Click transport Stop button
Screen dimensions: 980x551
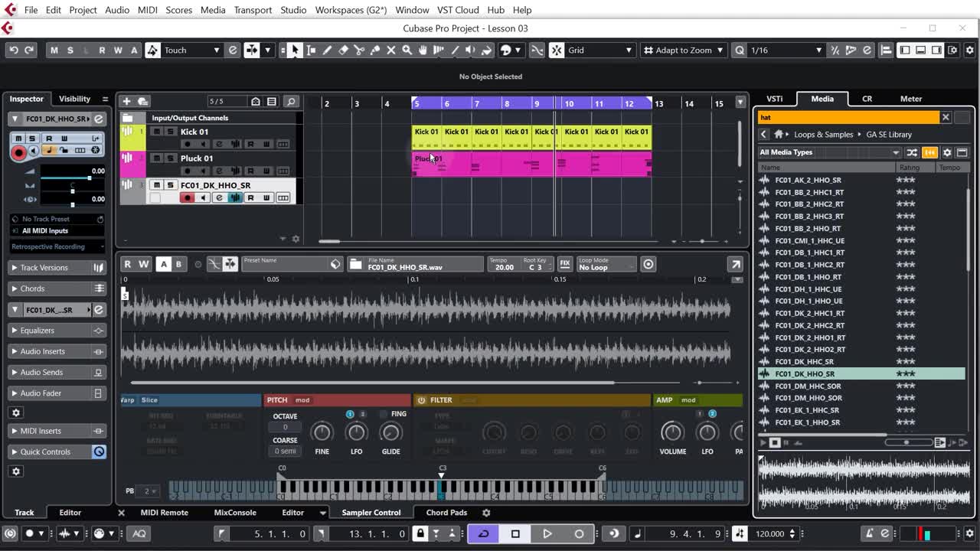(x=515, y=533)
